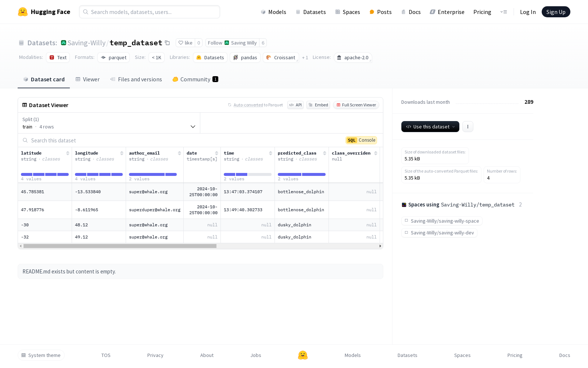588x368 pixels.
Task: Sort the author_email column with its arrows
Action: coord(179,153)
